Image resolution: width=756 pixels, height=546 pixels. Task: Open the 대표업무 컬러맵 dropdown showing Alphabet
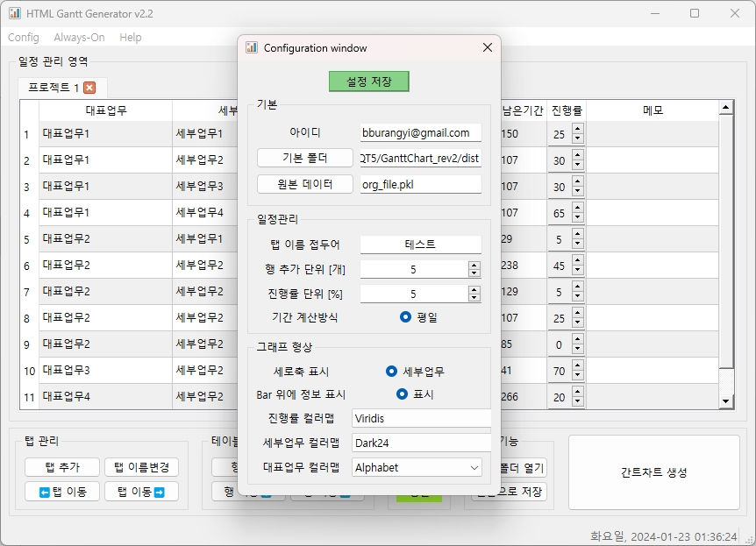[417, 468]
